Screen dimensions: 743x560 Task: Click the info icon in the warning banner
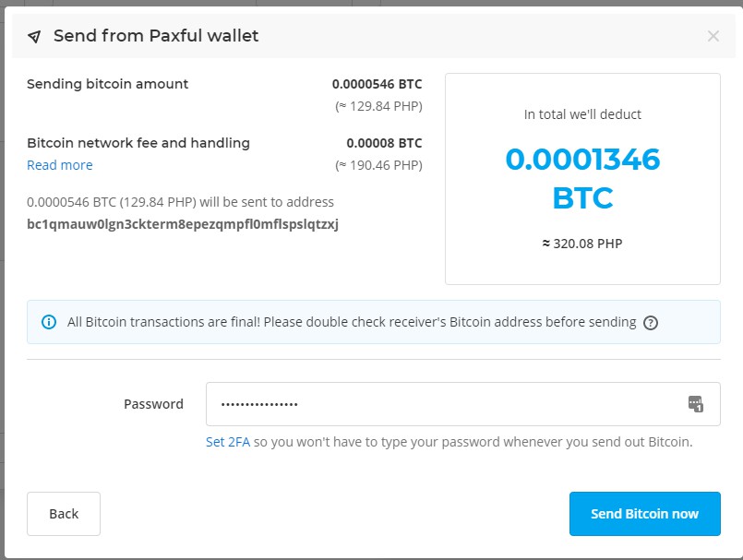pos(49,322)
